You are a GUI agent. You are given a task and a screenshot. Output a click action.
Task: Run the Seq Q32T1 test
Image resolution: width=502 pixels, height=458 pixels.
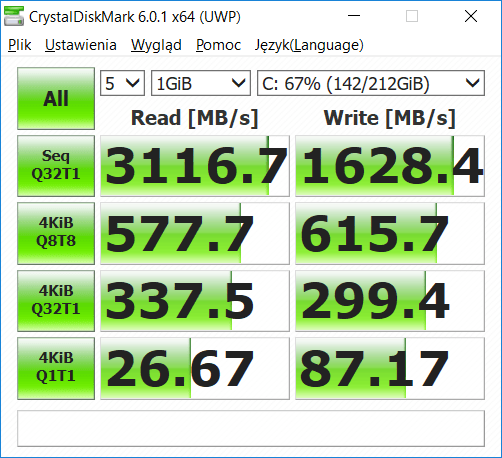[56, 166]
